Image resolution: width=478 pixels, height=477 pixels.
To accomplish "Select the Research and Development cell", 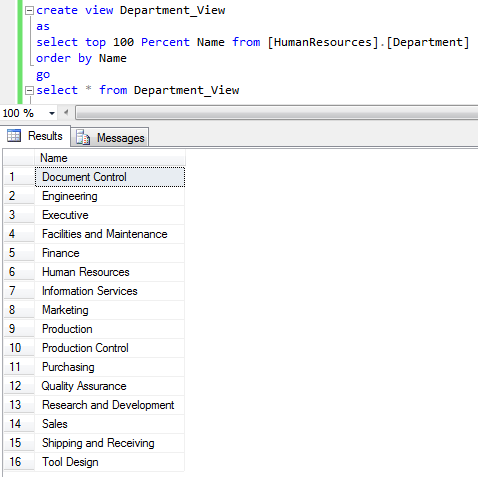I will tap(110, 405).
